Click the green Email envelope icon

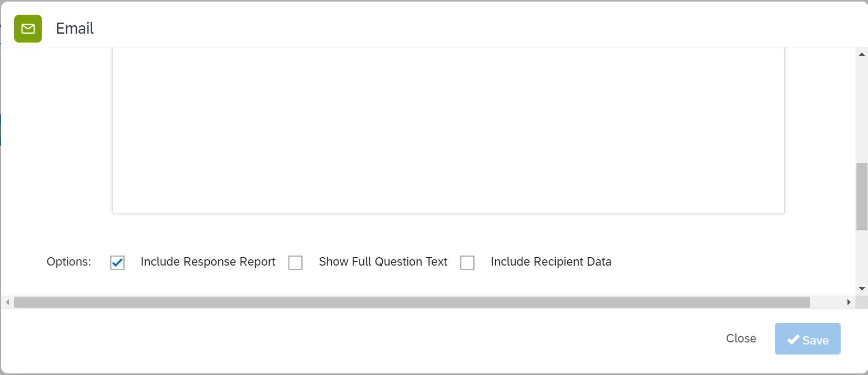tap(28, 28)
